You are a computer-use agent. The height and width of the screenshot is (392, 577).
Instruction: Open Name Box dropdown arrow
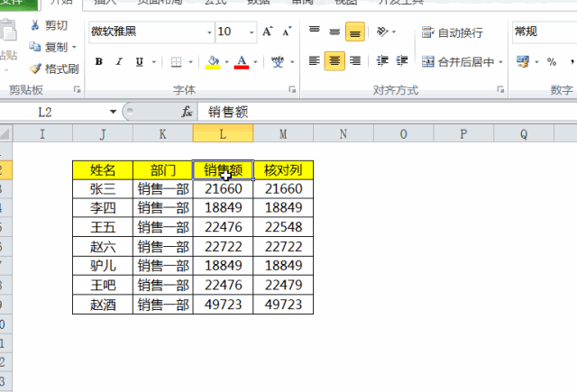(113, 112)
